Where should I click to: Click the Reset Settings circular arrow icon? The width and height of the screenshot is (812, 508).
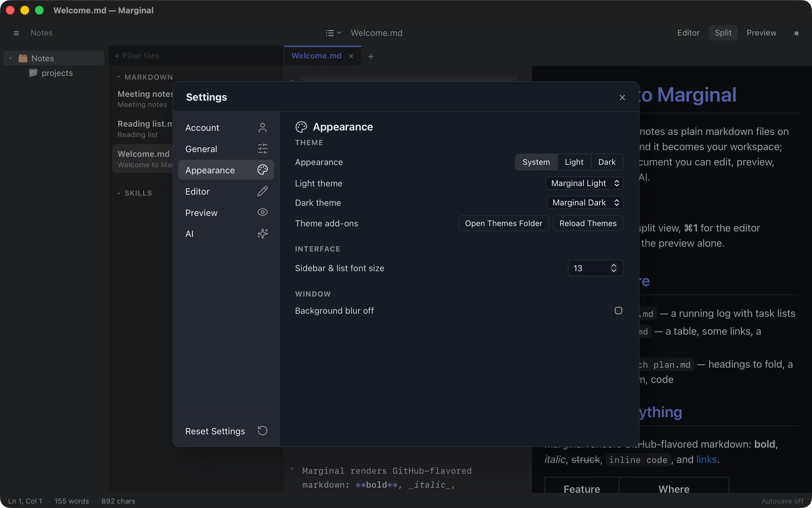pyautogui.click(x=262, y=431)
